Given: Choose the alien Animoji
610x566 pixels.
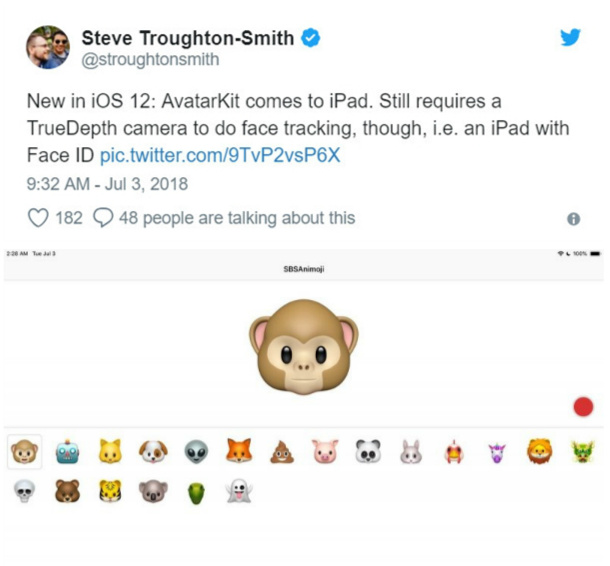Looking at the screenshot, I should pyautogui.click(x=196, y=452).
